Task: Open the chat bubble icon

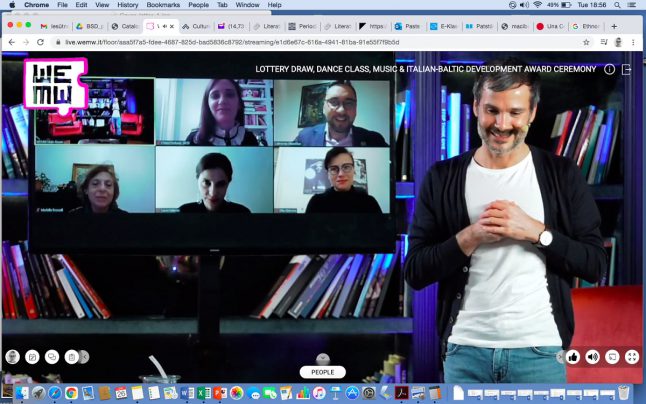Action: point(51,356)
